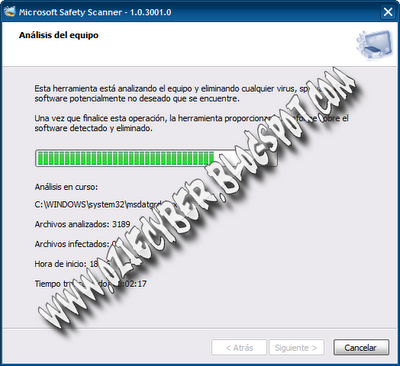Screen dimensions: 400x366
Task: Click the green scan progress bar
Action: click(x=156, y=158)
